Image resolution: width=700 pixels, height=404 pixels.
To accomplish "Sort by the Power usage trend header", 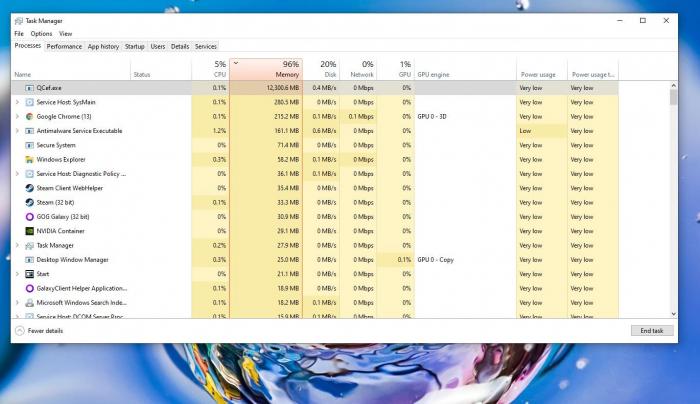I will pyautogui.click(x=593, y=70).
